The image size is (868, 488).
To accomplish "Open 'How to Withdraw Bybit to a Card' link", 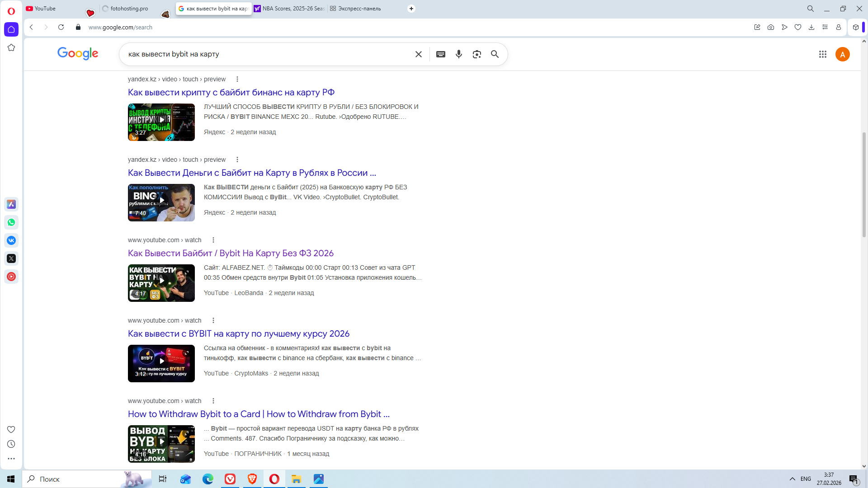I will coord(259,414).
